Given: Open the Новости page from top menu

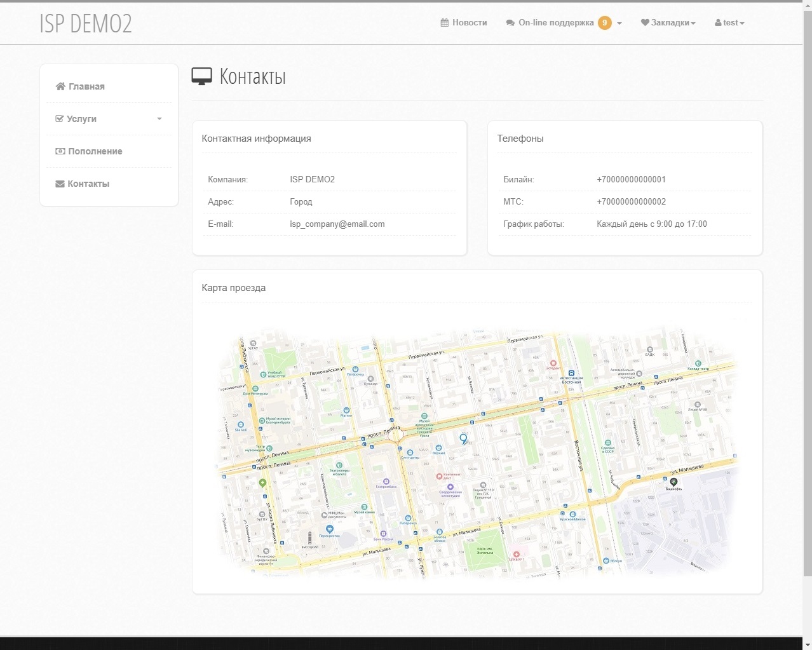Looking at the screenshot, I should pos(470,23).
